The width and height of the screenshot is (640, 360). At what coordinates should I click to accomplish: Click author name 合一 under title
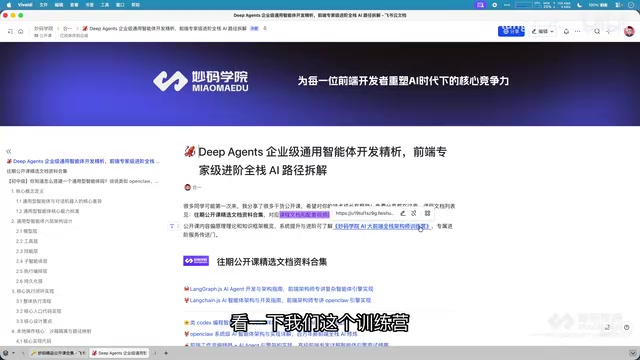pyautogui.click(x=197, y=187)
